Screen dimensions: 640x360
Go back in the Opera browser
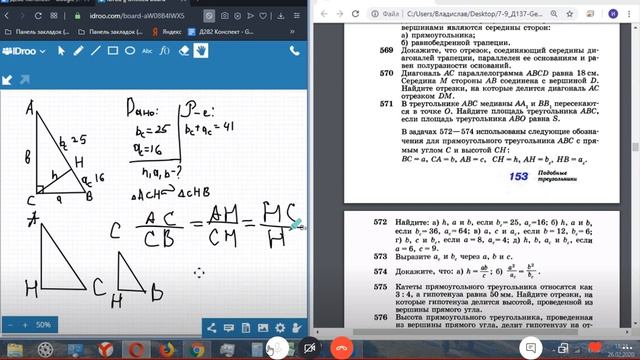pos(7,16)
